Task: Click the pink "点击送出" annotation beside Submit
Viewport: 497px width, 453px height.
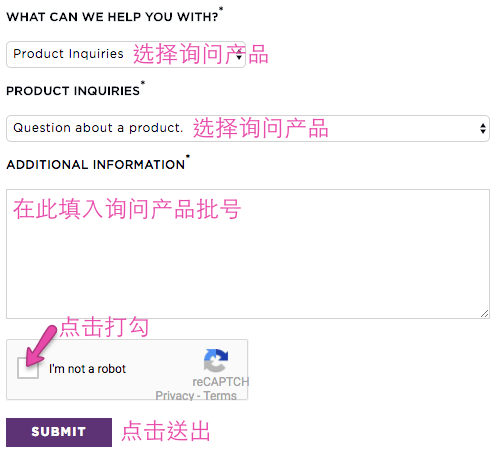Action: click(166, 431)
